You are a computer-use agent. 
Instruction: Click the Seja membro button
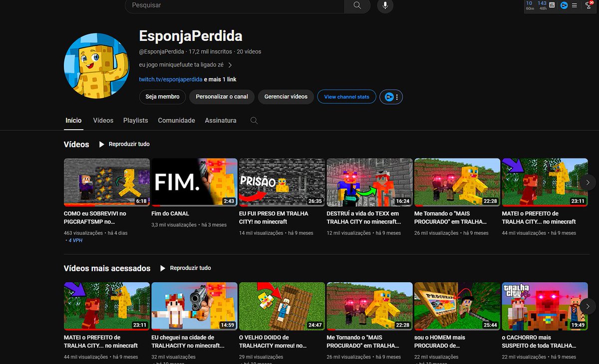(x=162, y=97)
